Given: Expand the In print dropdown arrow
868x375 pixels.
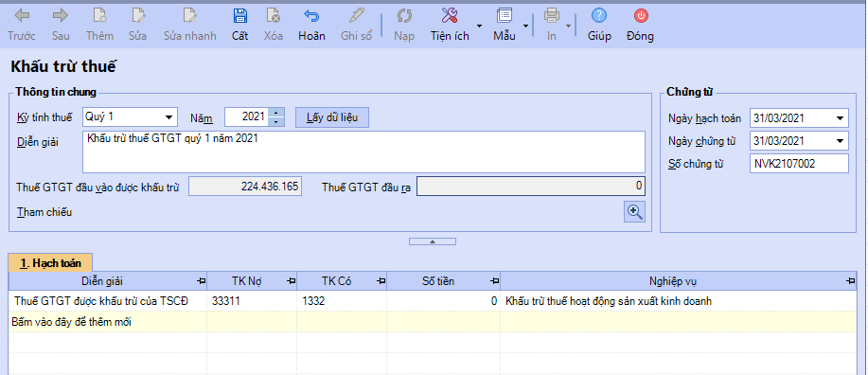Looking at the screenshot, I should [x=568, y=26].
